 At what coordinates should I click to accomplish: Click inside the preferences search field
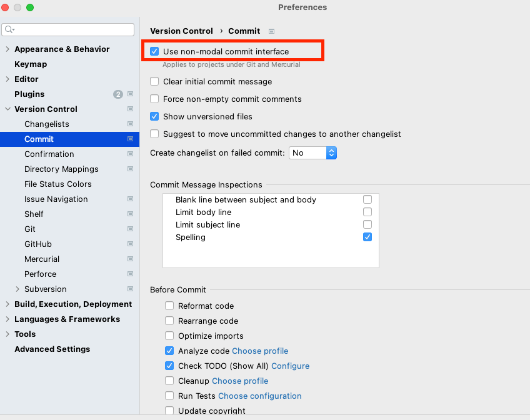[67, 29]
